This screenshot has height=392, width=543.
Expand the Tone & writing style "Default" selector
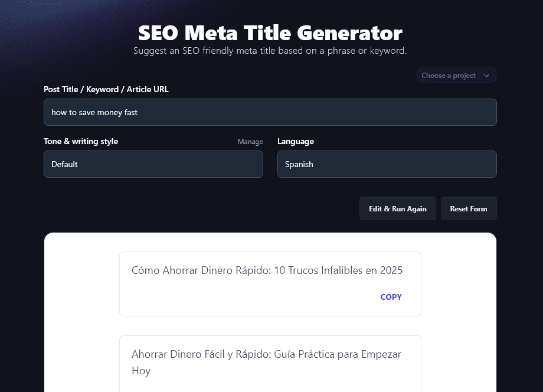coord(153,164)
